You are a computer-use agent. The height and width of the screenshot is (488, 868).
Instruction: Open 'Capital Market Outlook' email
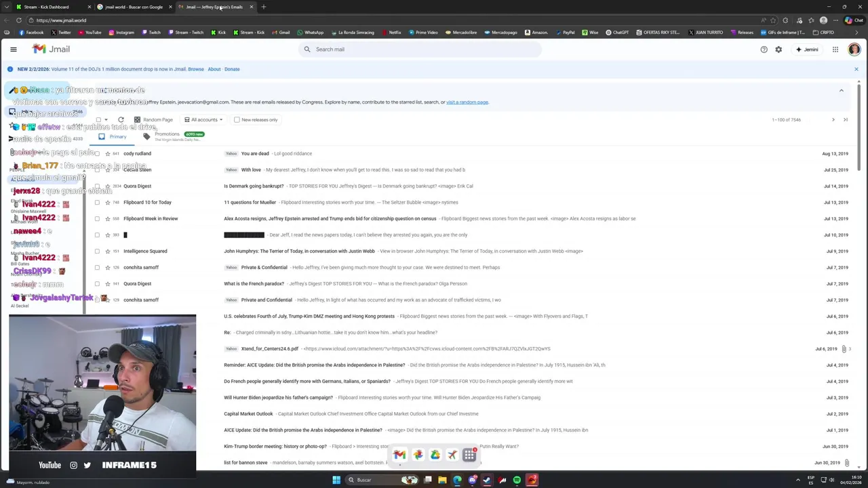click(x=248, y=414)
